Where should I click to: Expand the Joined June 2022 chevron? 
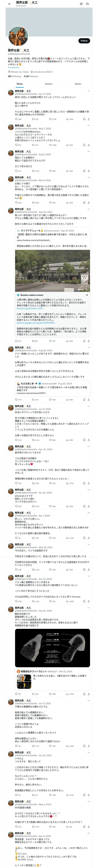click(x=53, y=72)
